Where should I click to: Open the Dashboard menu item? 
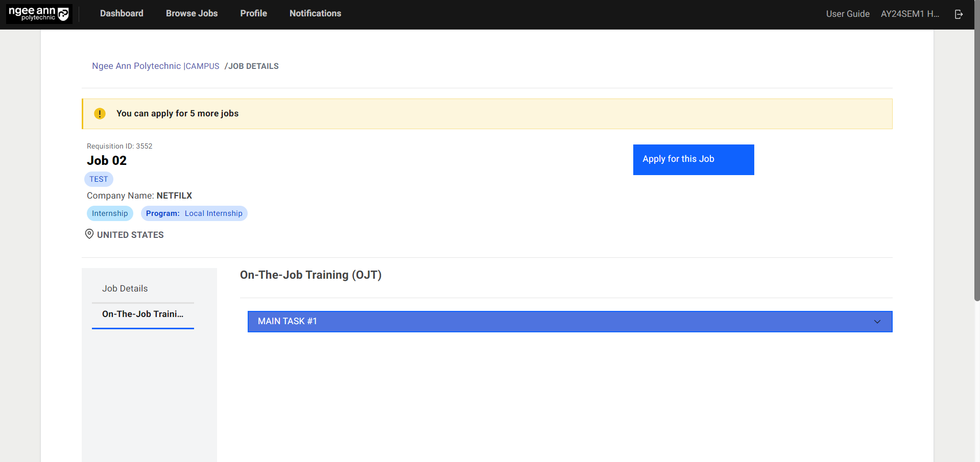[122, 14]
